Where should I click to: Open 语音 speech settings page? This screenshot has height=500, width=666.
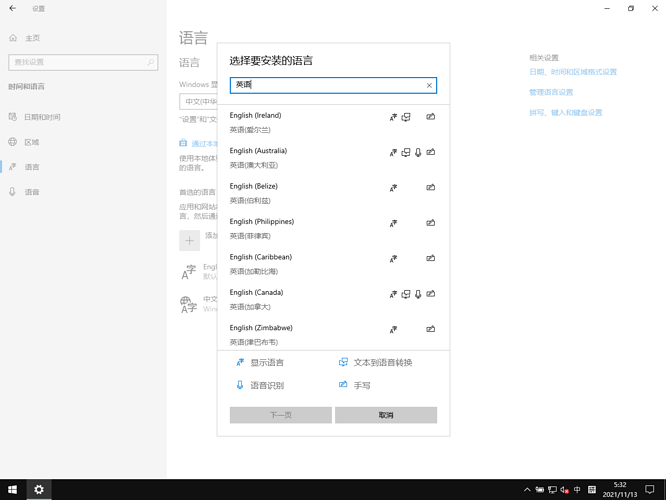pyautogui.click(x=32, y=192)
